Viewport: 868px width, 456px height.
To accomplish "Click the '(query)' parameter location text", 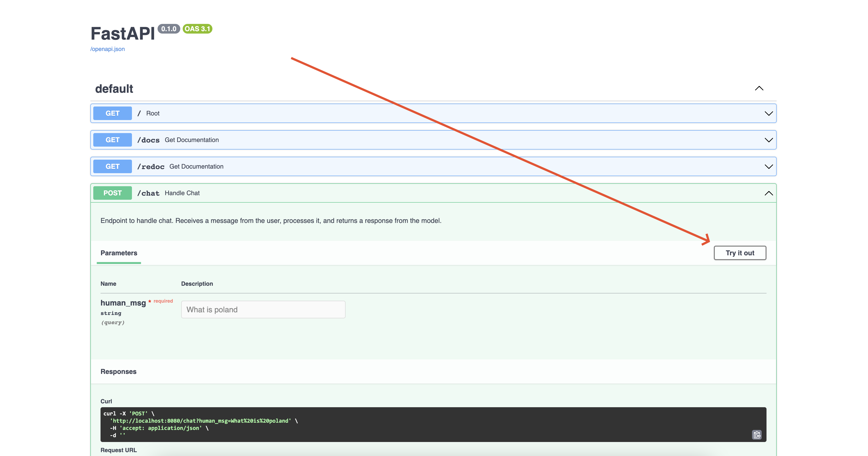I will tap(113, 323).
